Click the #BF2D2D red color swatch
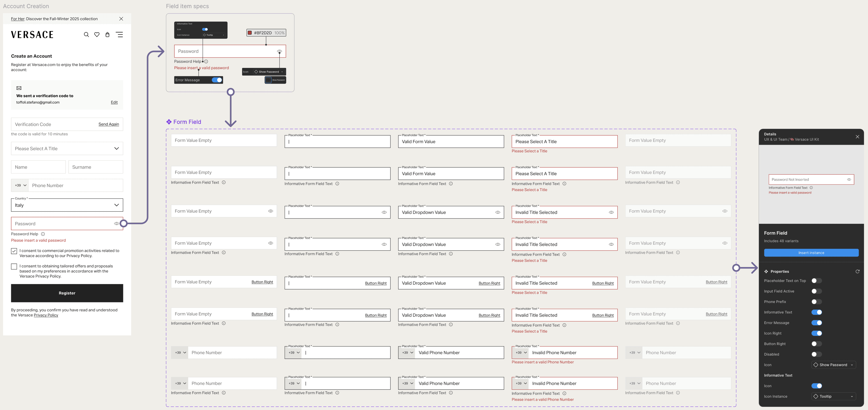868x410 pixels. (250, 33)
